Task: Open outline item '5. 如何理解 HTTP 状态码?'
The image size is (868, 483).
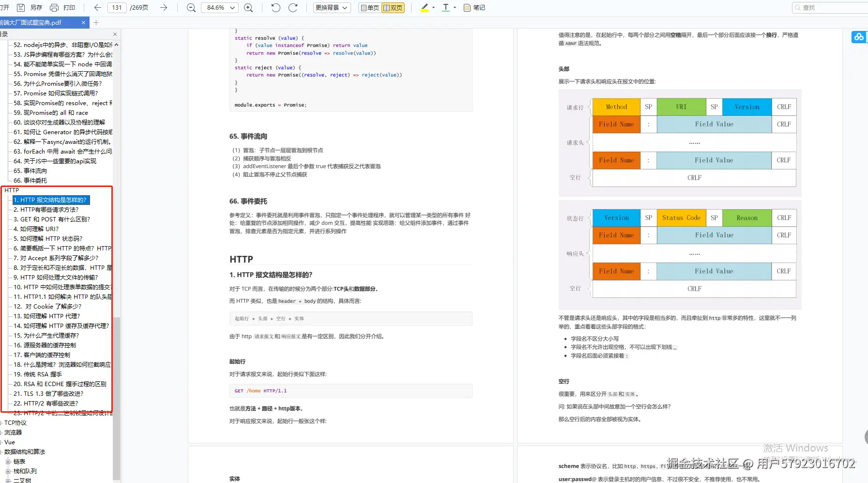Action: (48, 239)
